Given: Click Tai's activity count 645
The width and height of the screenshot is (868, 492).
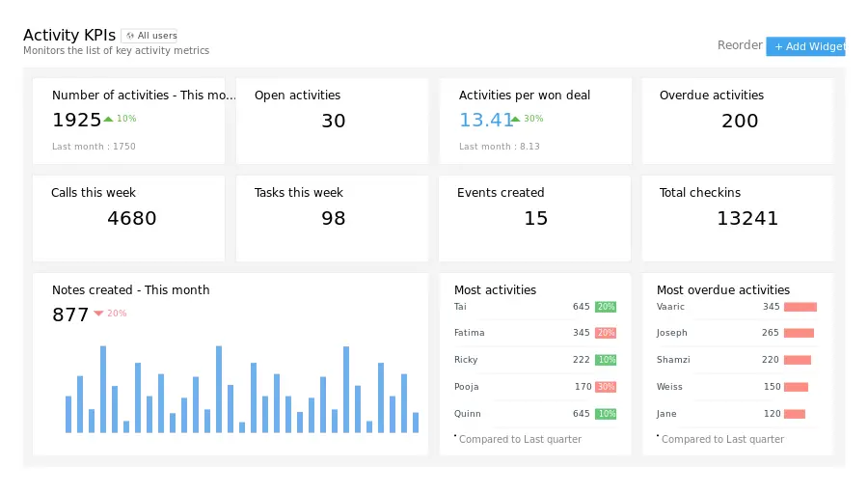Looking at the screenshot, I should point(582,307).
